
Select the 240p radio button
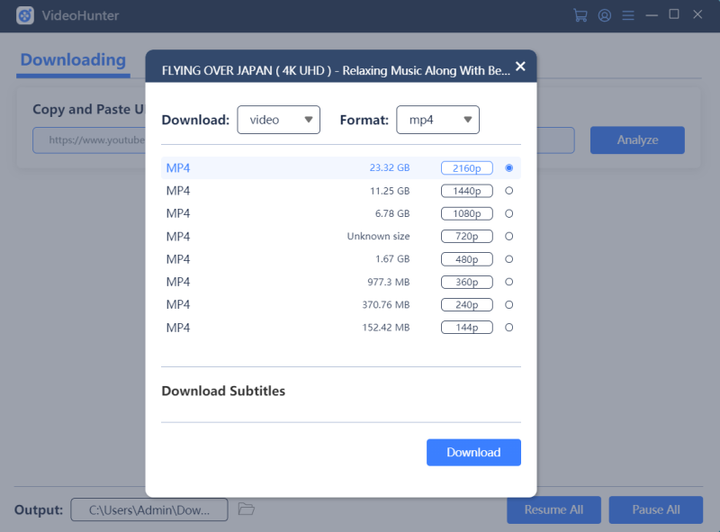click(509, 304)
